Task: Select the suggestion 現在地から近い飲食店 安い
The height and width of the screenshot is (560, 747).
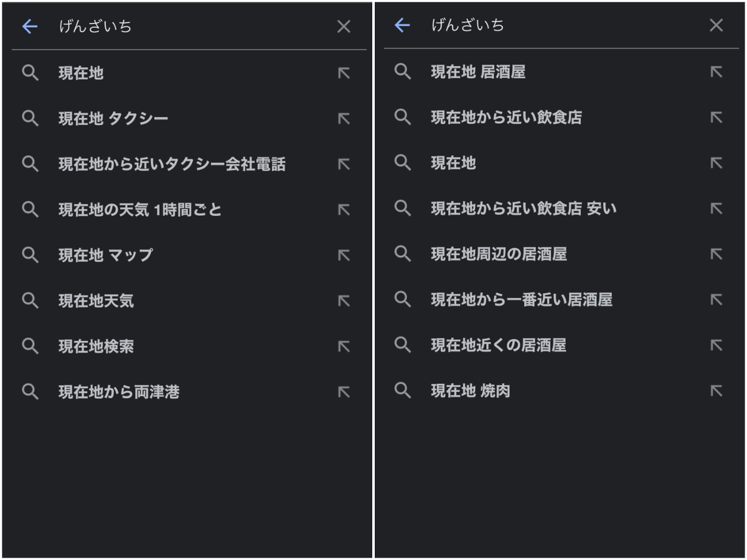Action: coord(524,208)
